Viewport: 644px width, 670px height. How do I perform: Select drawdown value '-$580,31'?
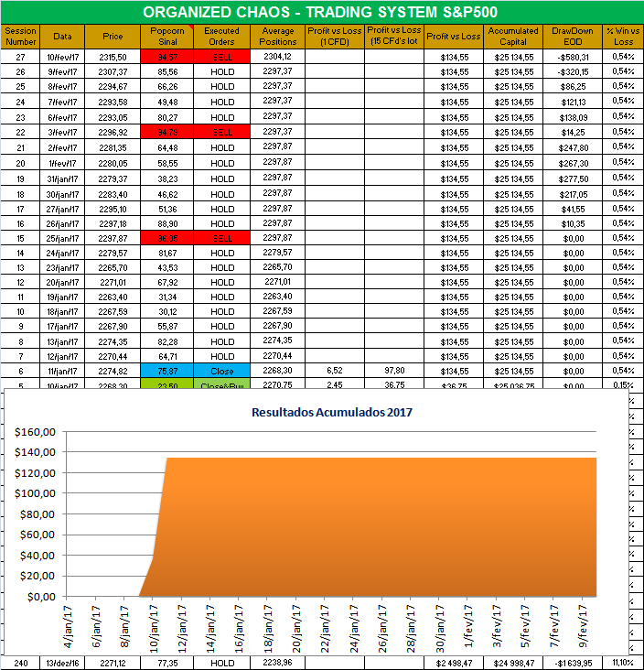tap(573, 57)
